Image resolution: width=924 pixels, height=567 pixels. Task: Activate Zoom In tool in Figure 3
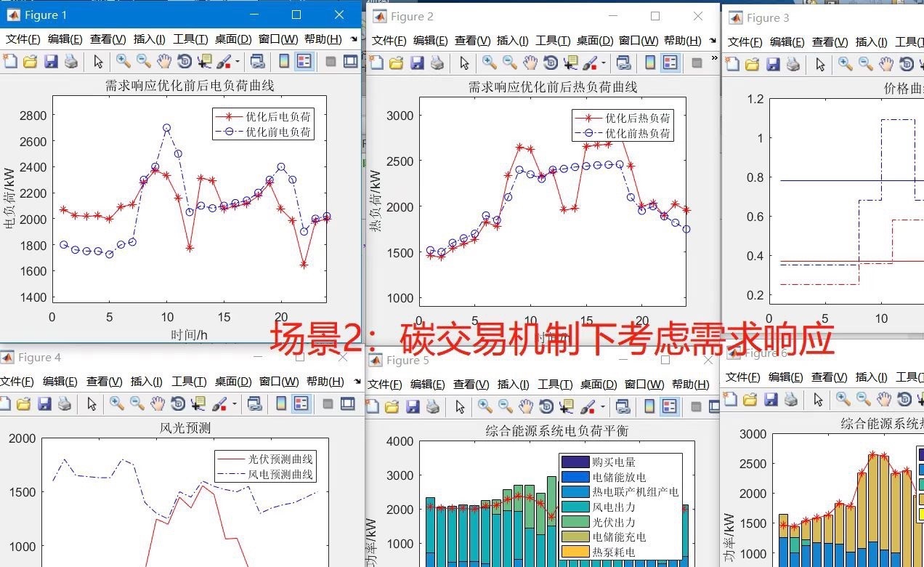(x=846, y=65)
